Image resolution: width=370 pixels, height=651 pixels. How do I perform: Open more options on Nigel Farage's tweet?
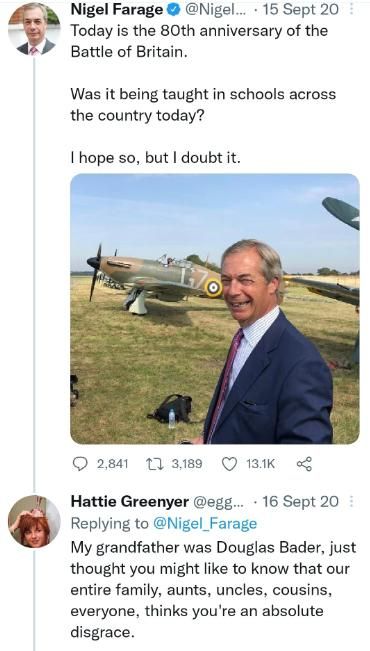[352, 9]
